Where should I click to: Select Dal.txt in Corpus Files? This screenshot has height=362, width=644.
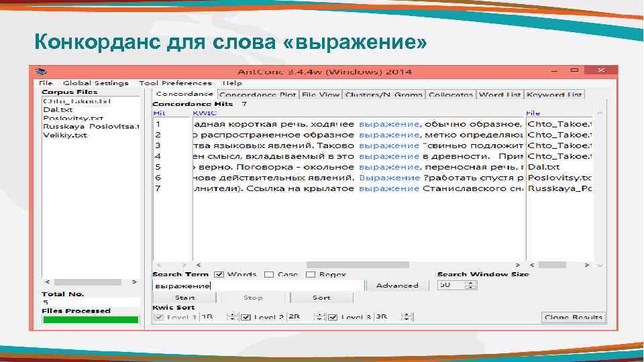pyautogui.click(x=58, y=109)
